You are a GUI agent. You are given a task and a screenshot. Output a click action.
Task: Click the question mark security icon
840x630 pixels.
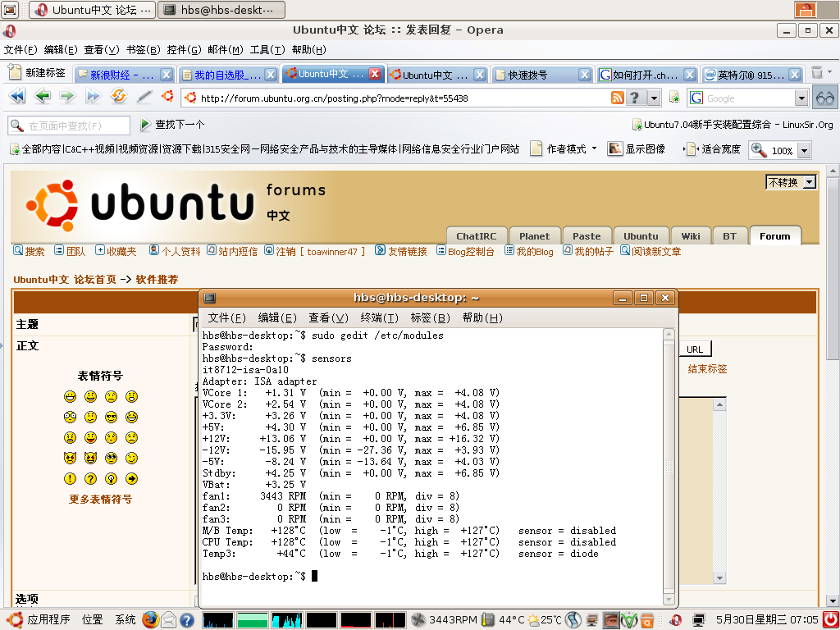[x=635, y=98]
